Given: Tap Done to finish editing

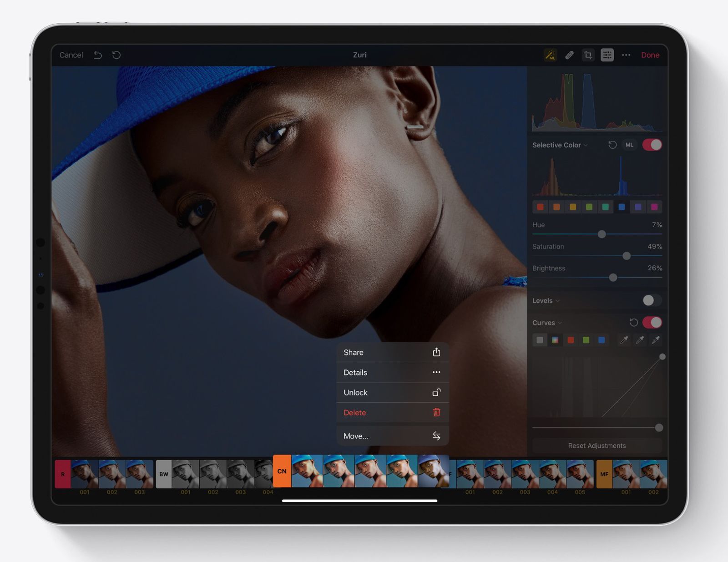Looking at the screenshot, I should pyautogui.click(x=650, y=55).
